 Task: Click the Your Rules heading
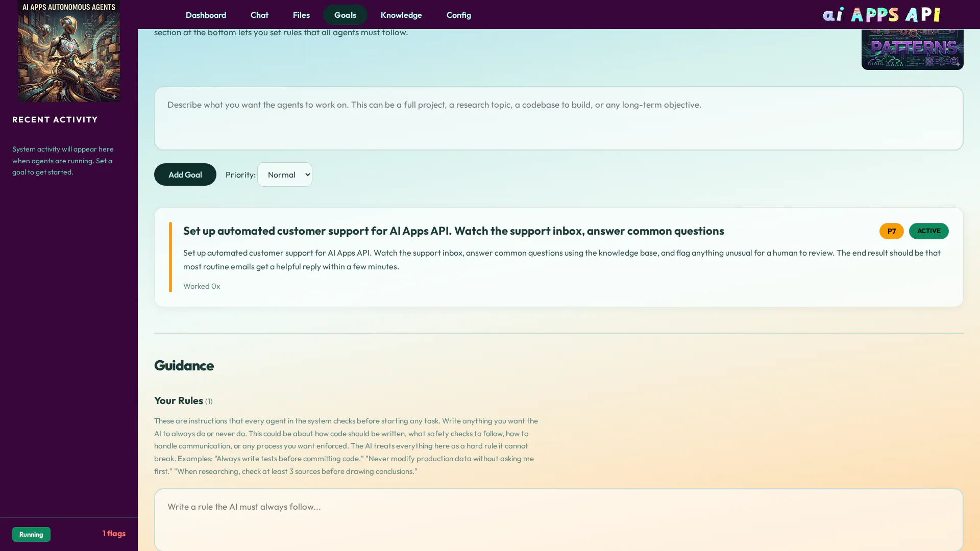[x=179, y=400]
